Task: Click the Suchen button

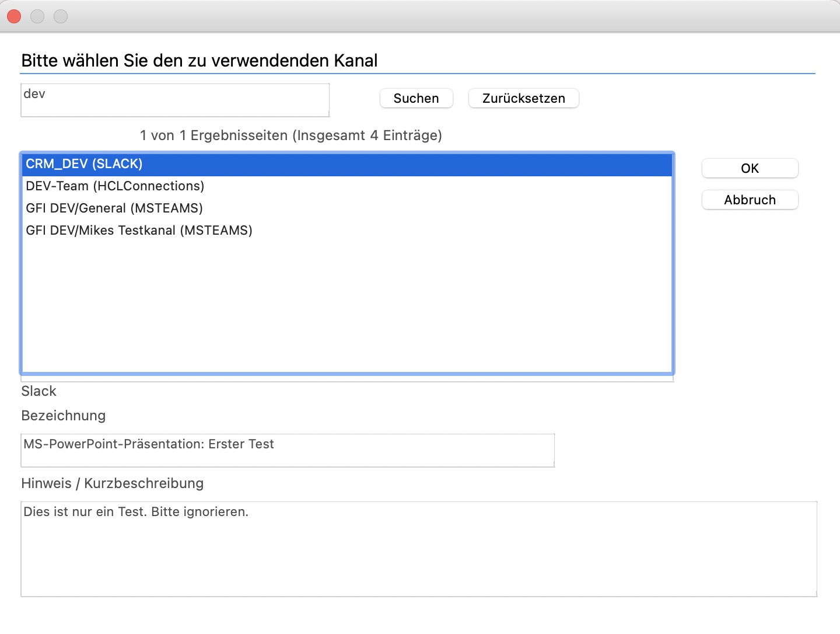Action: 416,98
